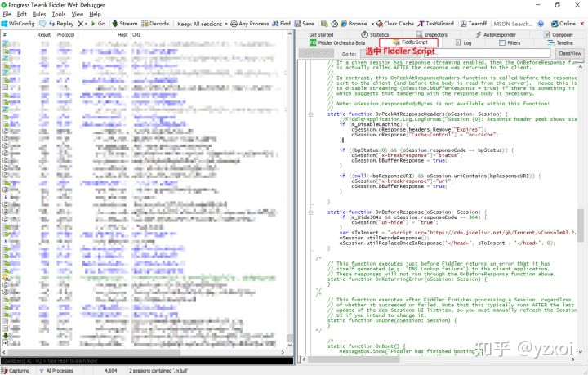Open the Rules menu
Screen dimensions: 588x375
[39, 14]
